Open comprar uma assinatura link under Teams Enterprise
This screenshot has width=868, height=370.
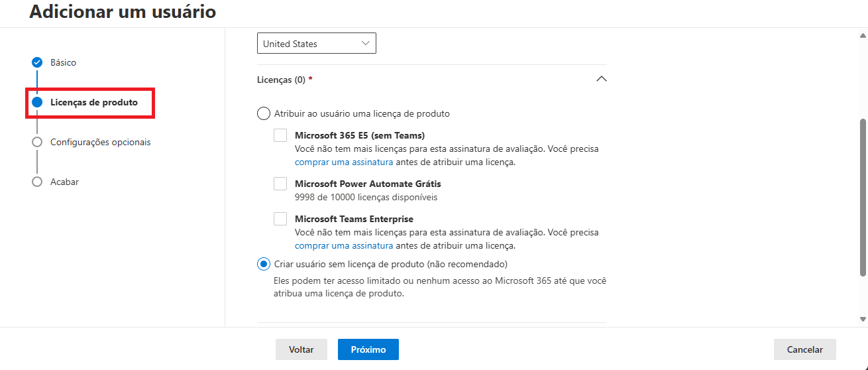click(x=344, y=245)
